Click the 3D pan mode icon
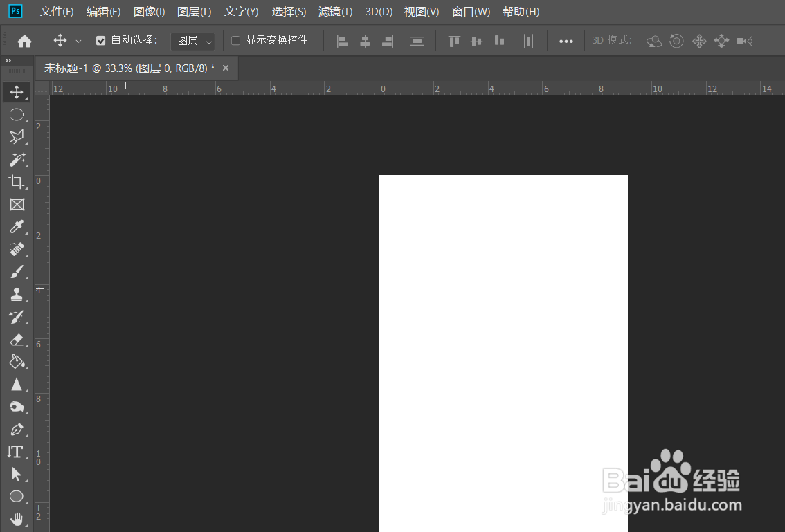The height and width of the screenshot is (532, 785). point(699,41)
